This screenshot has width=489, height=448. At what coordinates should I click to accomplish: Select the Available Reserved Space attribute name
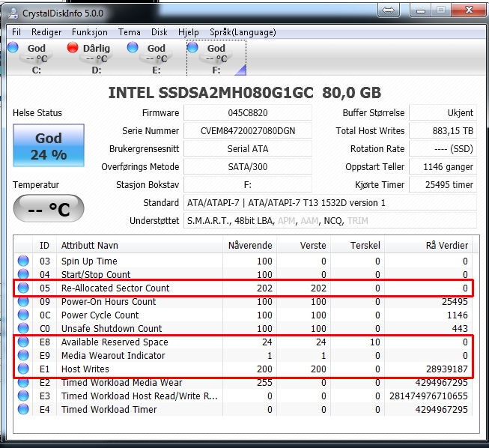[x=115, y=342]
